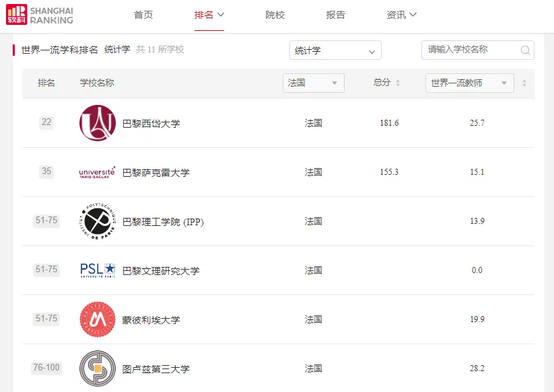Select indicator value 19.9
This screenshot has height=392, width=554.
(477, 319)
